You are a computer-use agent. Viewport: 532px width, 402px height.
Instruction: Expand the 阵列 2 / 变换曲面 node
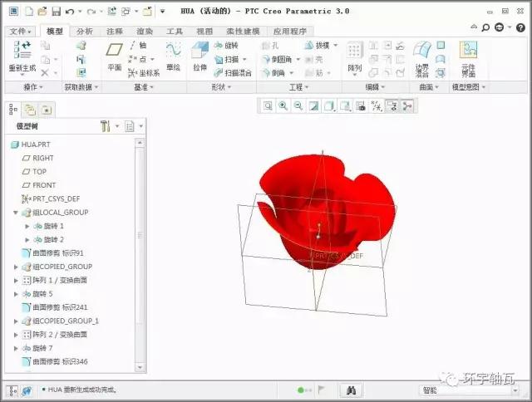click(x=16, y=334)
